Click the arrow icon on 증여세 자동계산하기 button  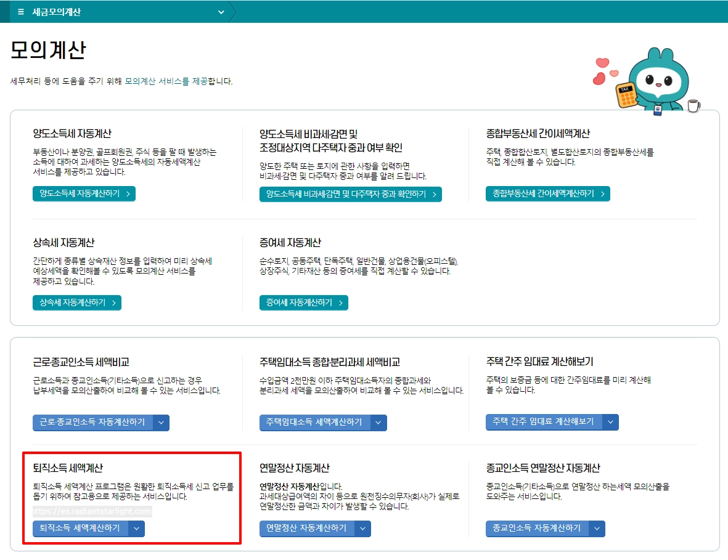pos(341,302)
